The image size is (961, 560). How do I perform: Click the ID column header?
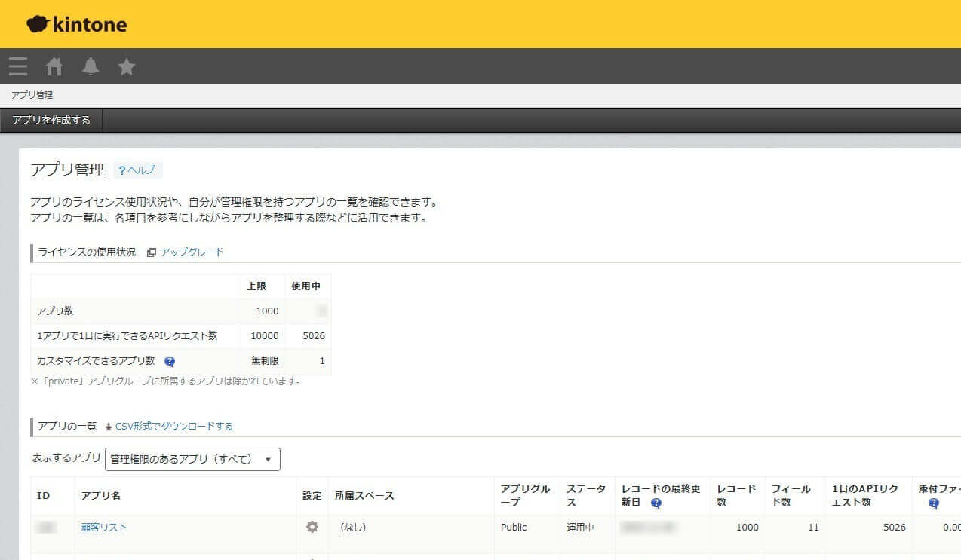click(x=45, y=495)
